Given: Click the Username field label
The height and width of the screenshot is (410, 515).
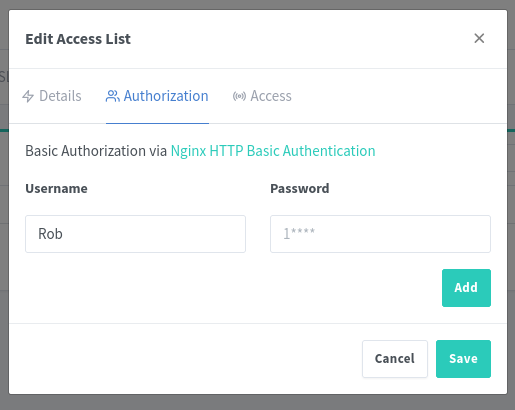Looking at the screenshot, I should click(x=56, y=189).
